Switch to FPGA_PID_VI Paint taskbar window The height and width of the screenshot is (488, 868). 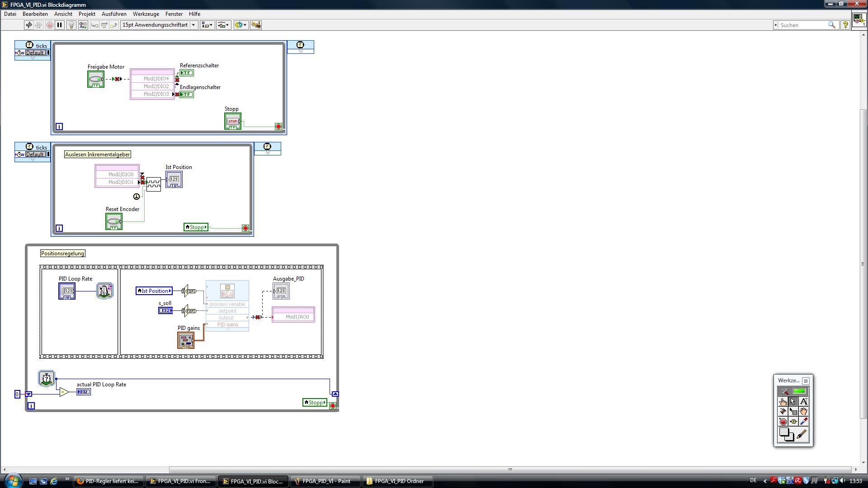325,481
